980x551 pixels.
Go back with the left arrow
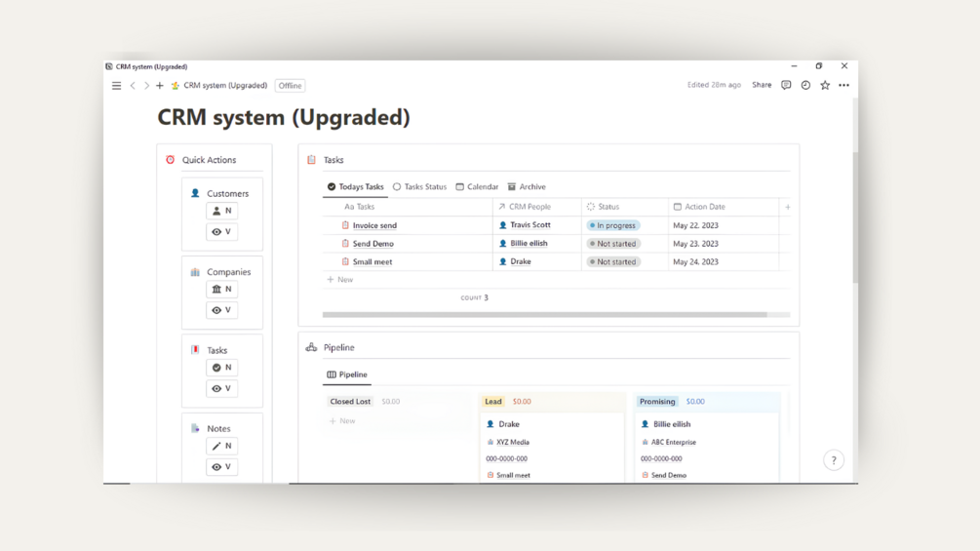[133, 86]
